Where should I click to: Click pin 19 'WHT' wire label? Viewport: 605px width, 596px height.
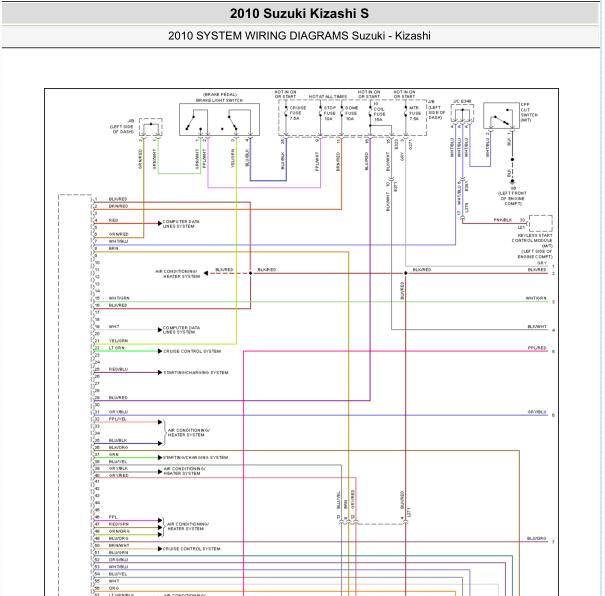[114, 327]
